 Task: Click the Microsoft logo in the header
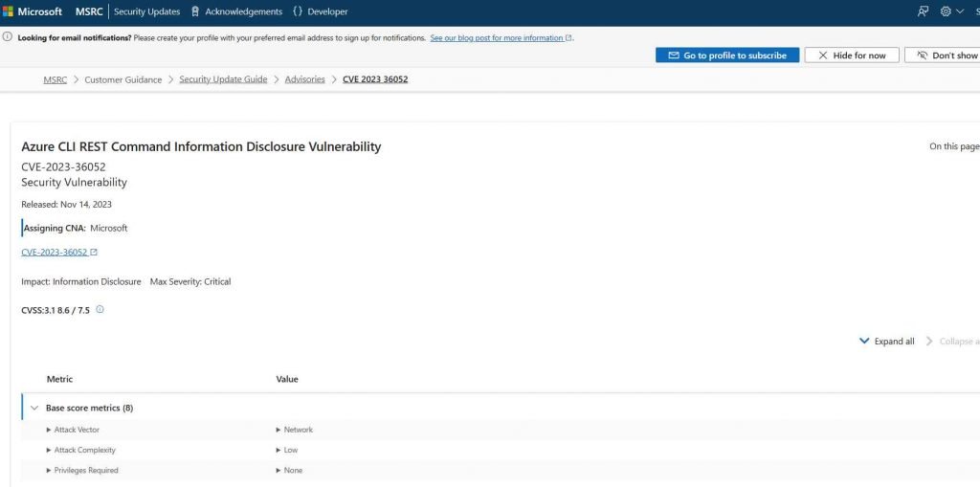[x=33, y=11]
